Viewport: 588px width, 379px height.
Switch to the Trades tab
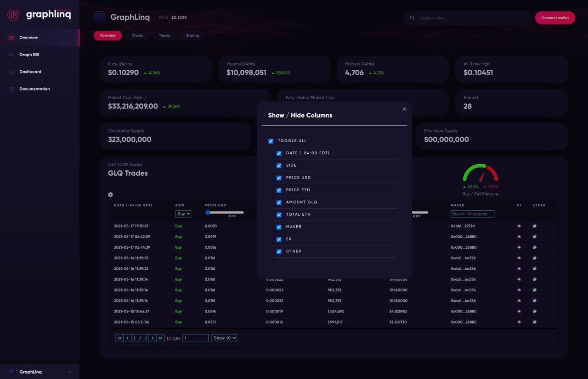tap(164, 35)
